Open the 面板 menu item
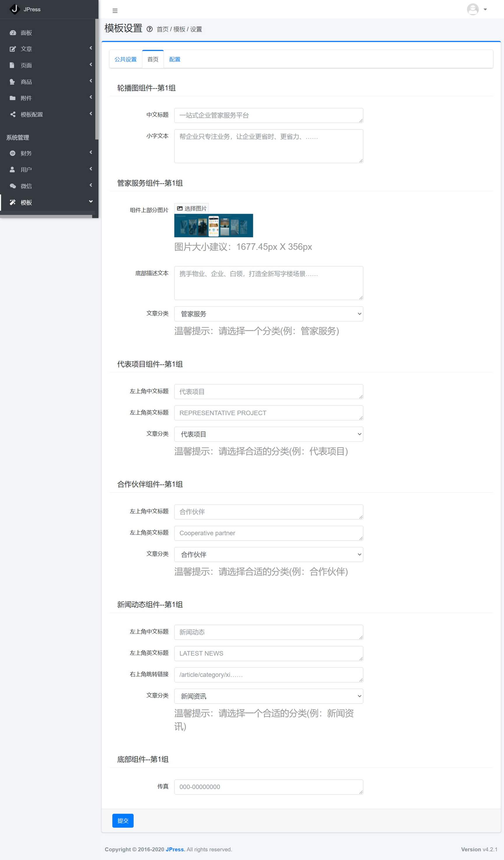504x860 pixels. point(48,33)
